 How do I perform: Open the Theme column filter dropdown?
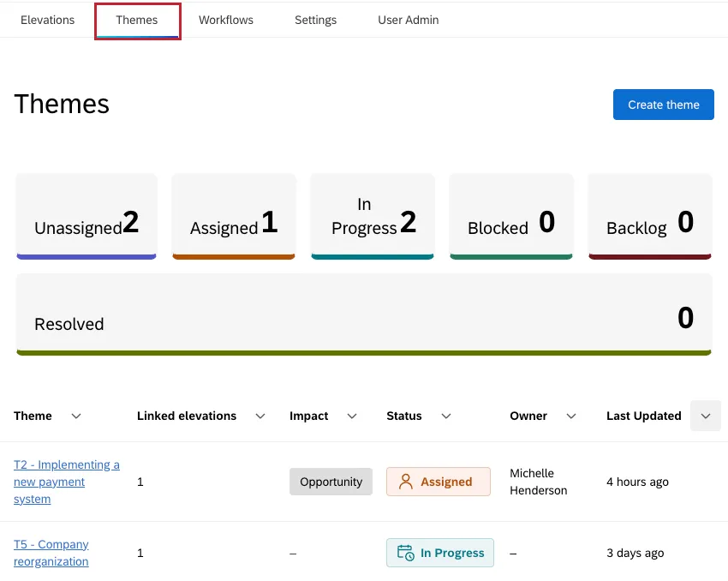click(x=75, y=416)
